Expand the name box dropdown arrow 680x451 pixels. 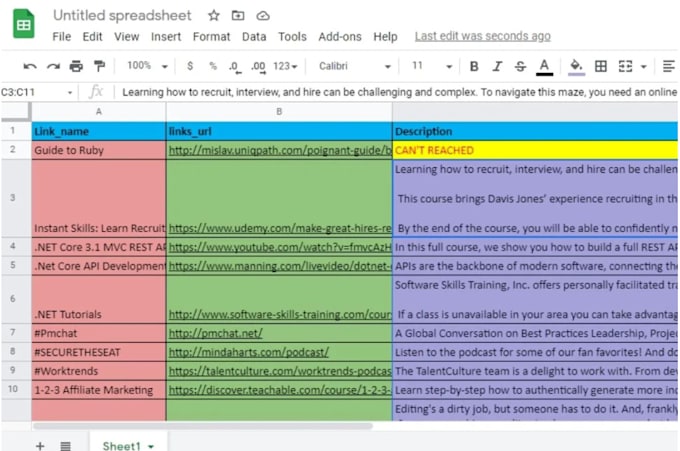pyautogui.click(x=70, y=92)
